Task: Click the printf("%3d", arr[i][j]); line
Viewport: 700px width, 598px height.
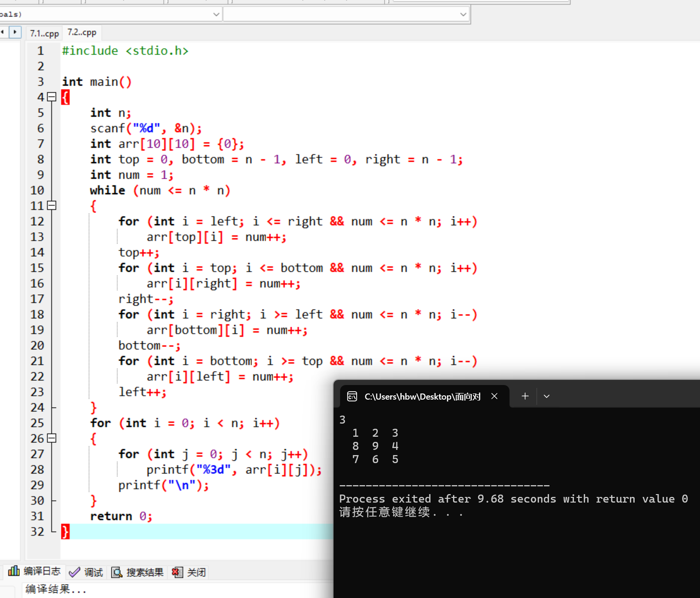Action: coord(234,470)
